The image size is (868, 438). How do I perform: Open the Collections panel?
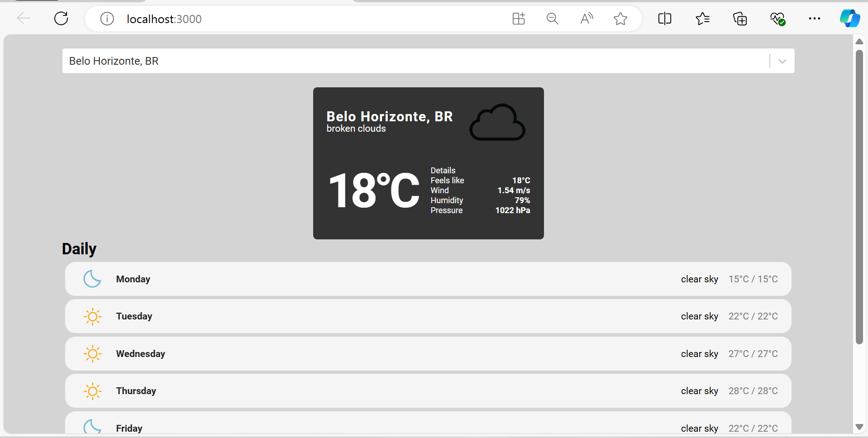(740, 19)
